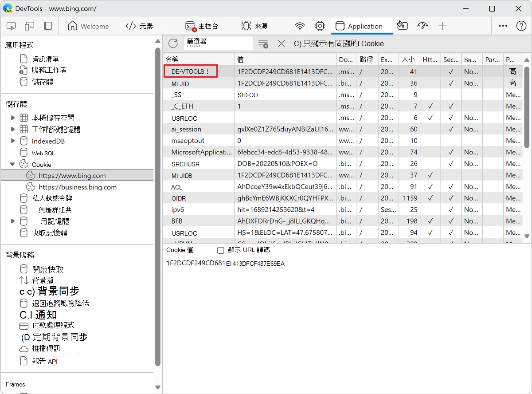Screen dimensions: 532x394
Task: Enable the 顯示 URL 譯碼 checkbox
Action: click(220, 250)
